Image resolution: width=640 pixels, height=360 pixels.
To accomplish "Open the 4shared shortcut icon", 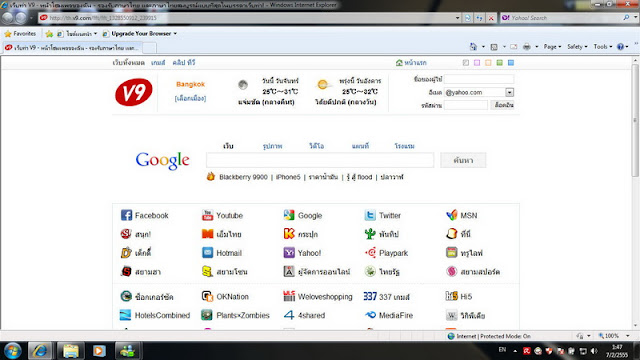I will [289, 315].
